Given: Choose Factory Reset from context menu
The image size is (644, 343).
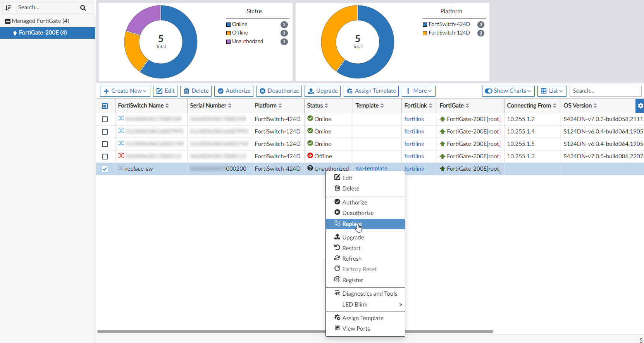Looking at the screenshot, I should [365, 269].
